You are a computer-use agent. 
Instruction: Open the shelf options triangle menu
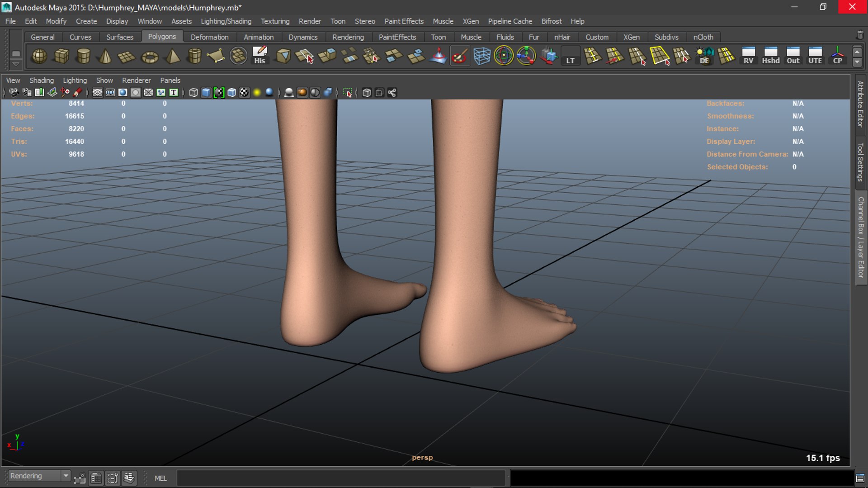[x=16, y=64]
